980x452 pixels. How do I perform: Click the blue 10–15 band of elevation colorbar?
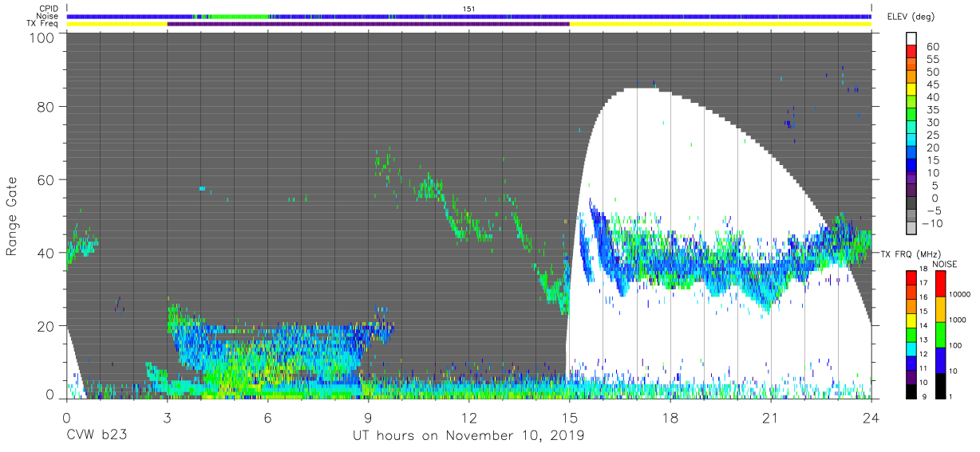coord(913,166)
